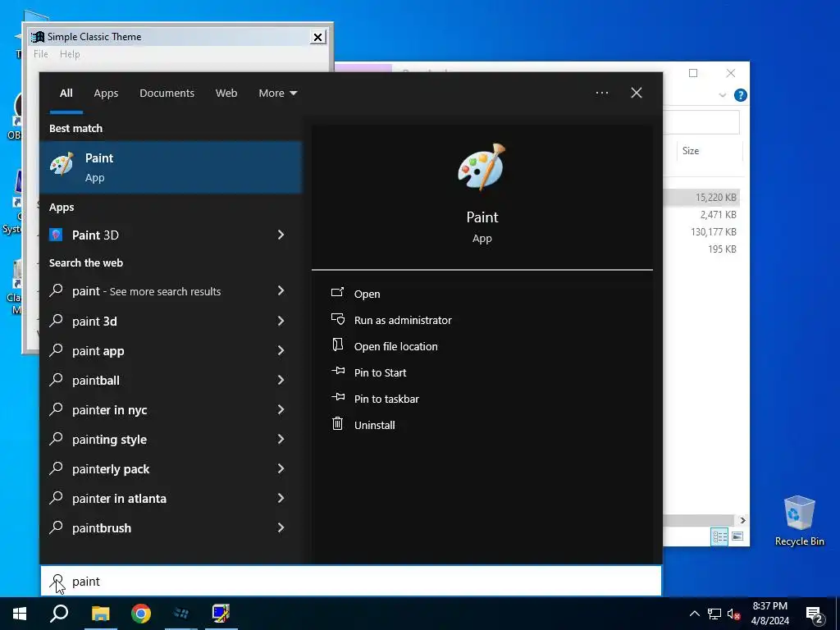Switch to the Documents search tab
This screenshot has height=630, width=840.
tap(167, 94)
